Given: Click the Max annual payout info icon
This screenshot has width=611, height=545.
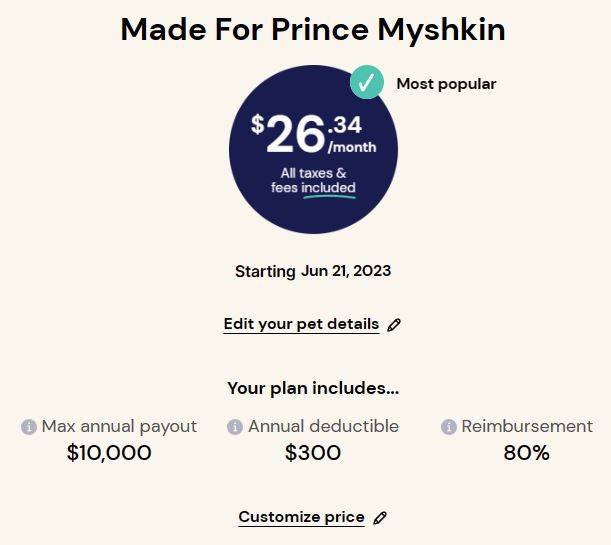Looking at the screenshot, I should [29, 427].
